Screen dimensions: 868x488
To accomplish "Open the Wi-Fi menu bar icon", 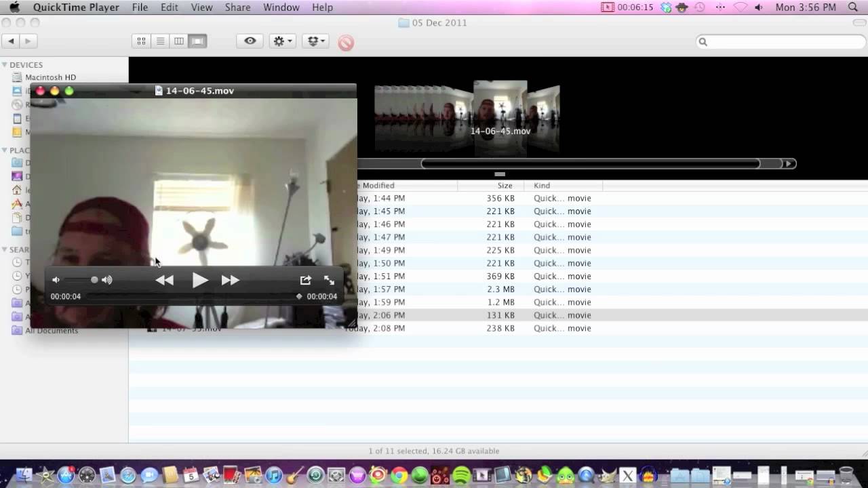I will (x=740, y=7).
